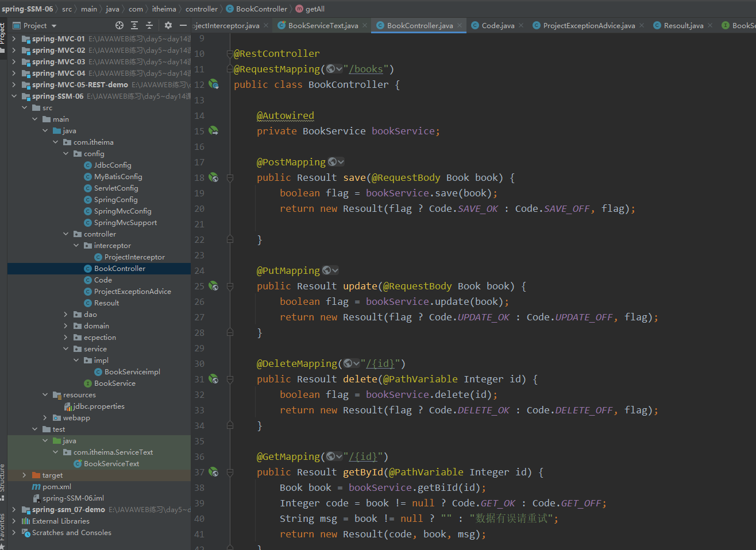
Task: Collapse the spring-SSM-06 module node
Action: click(14, 96)
